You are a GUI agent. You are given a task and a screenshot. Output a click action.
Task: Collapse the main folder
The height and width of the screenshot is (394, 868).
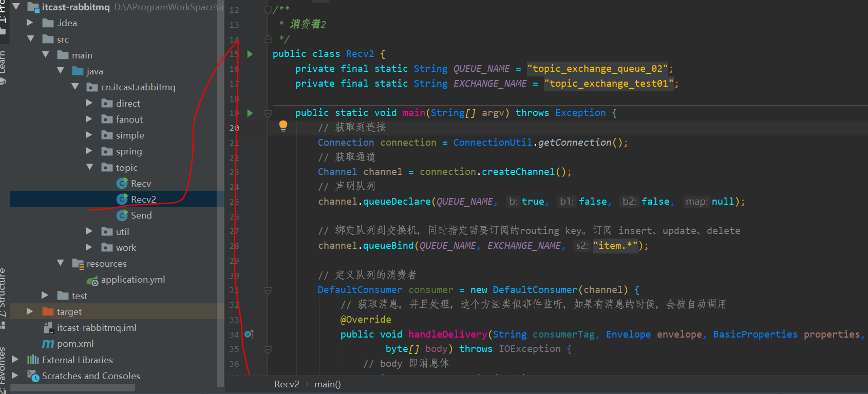pos(46,55)
